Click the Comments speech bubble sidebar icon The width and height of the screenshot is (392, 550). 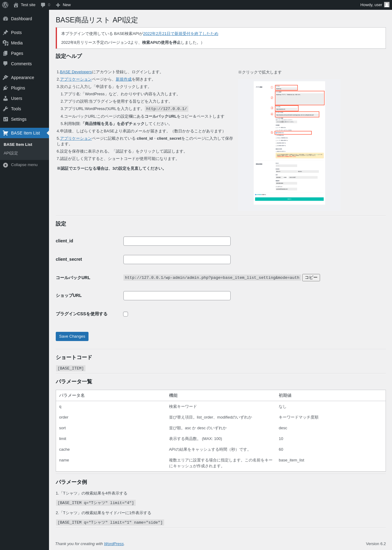pos(6,64)
